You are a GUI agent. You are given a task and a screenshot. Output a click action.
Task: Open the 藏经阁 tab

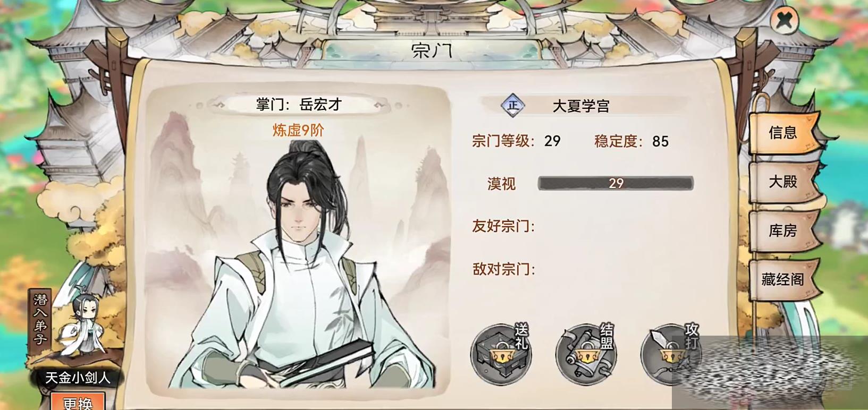(x=783, y=279)
